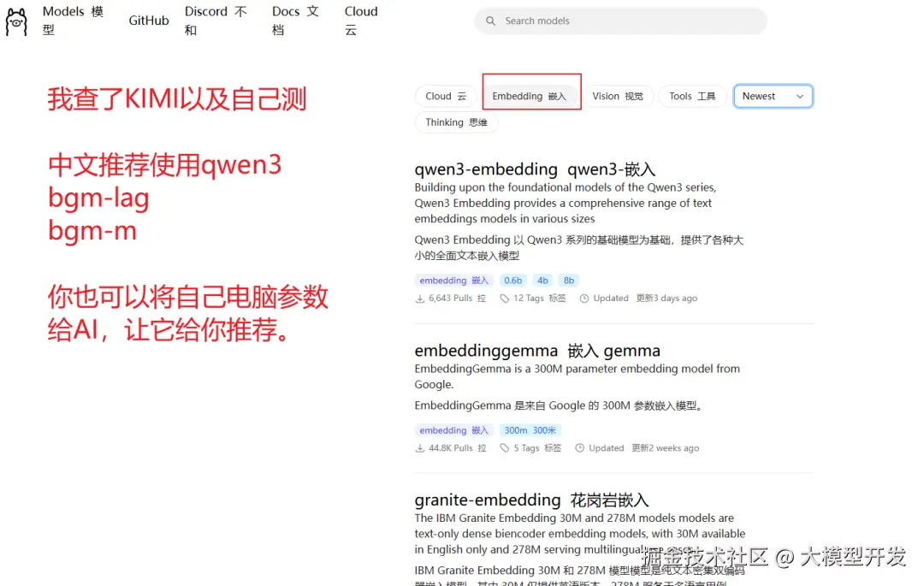Image resolution: width=924 pixels, height=586 pixels.
Task: Click the 44.8K Pulls count
Action: pyautogui.click(x=457, y=448)
